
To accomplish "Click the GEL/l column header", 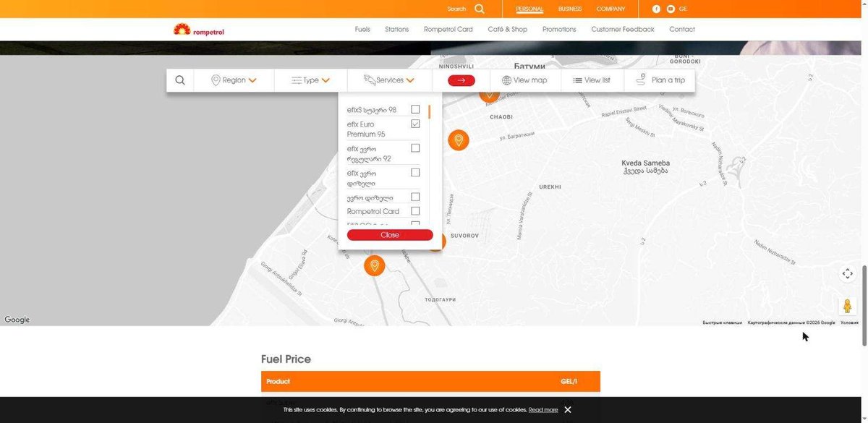I will tap(569, 381).
